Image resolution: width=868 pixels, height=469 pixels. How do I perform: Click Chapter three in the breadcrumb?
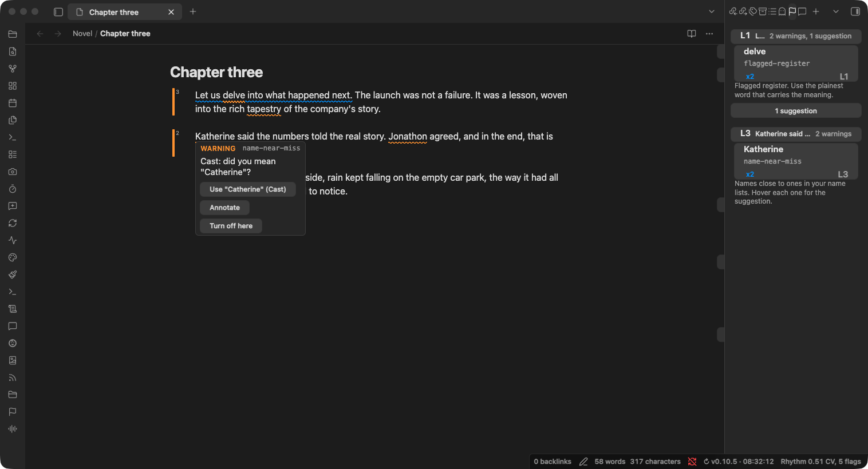pos(125,34)
